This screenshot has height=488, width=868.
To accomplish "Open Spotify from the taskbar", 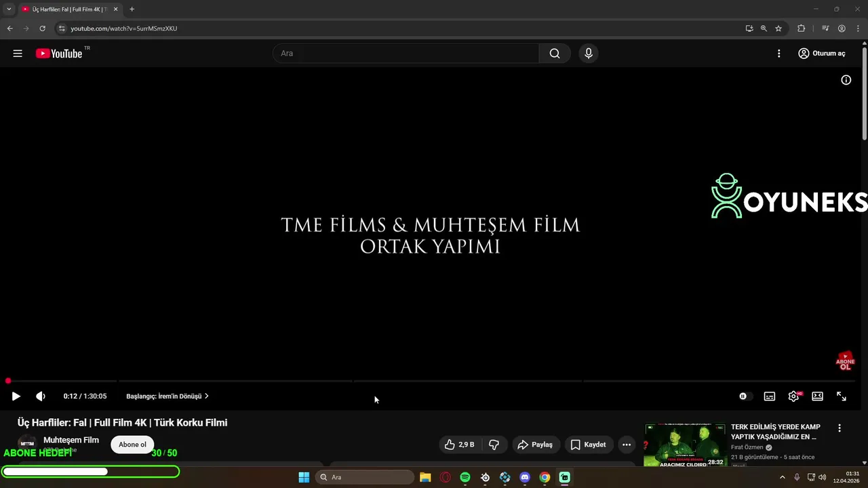I will click(465, 477).
